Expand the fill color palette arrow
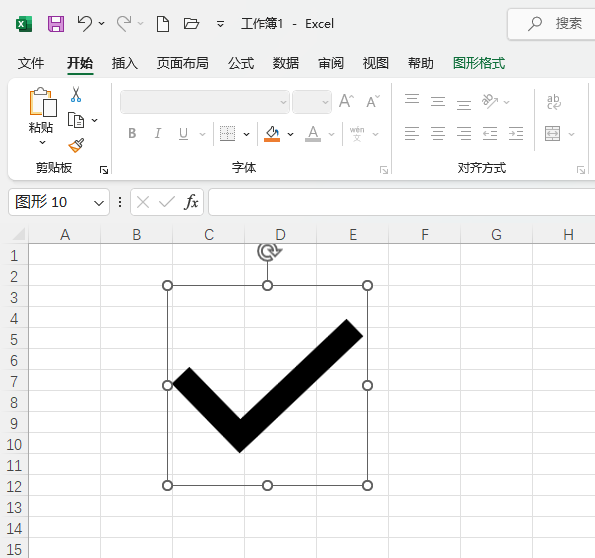 (290, 134)
